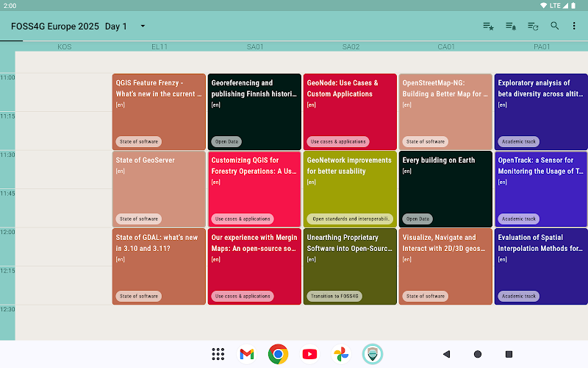Select the SA01 room column header
Screen dimensions: 588x368
point(255,46)
